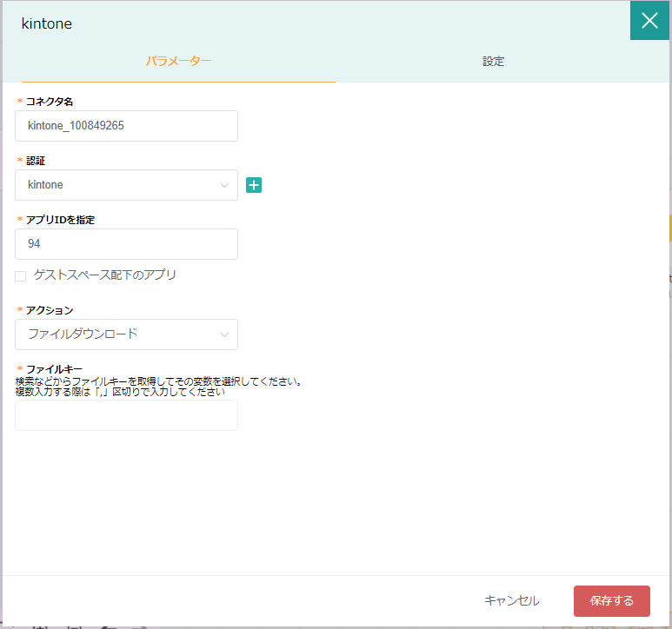The width and height of the screenshot is (672, 629).
Task: Edit the コネクタ名 field kintone_100849265
Action: point(126,126)
